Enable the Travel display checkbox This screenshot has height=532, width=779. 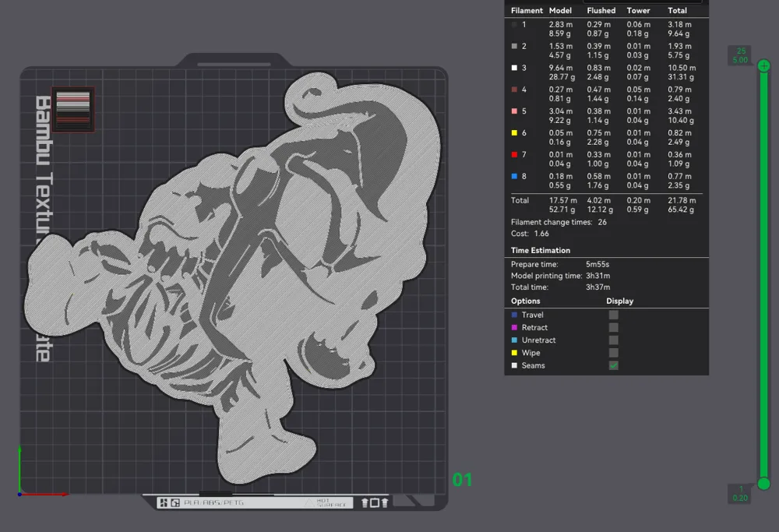click(x=613, y=315)
